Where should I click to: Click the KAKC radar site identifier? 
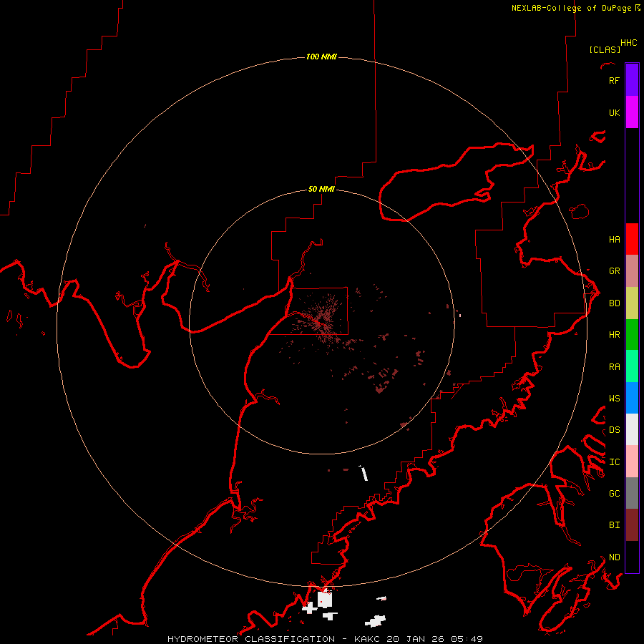coord(367,639)
